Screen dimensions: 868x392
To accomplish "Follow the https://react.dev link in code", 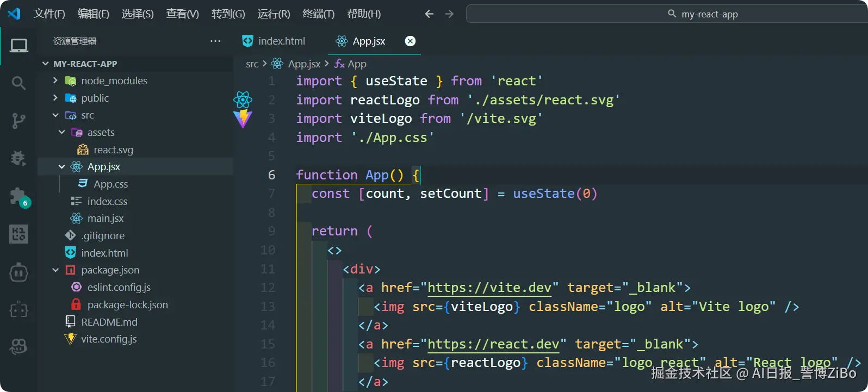I will (x=493, y=344).
